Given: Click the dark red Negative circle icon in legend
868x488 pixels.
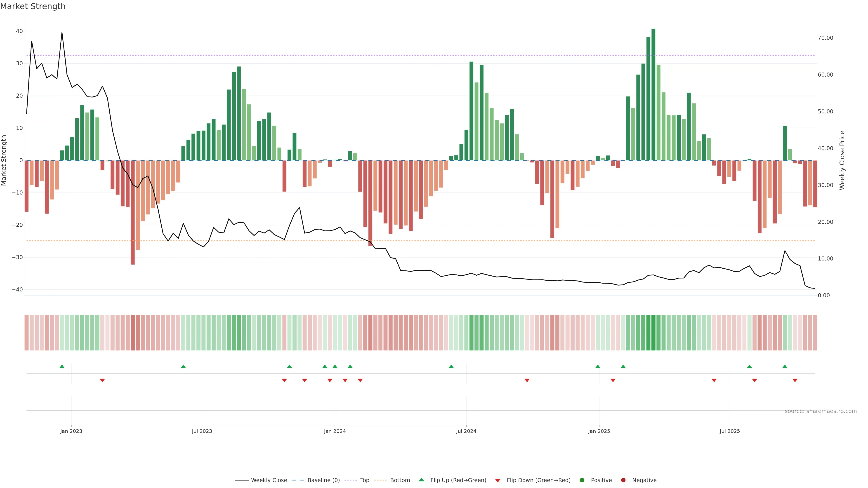Looking at the screenshot, I should click(x=623, y=480).
